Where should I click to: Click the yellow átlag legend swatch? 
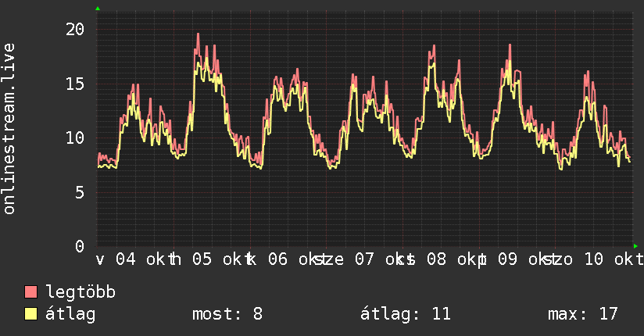point(30,314)
